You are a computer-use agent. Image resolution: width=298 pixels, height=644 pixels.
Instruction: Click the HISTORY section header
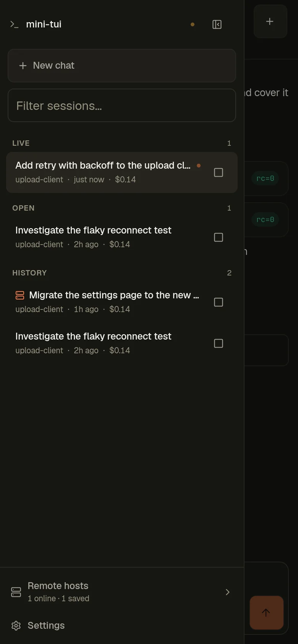[x=29, y=273]
